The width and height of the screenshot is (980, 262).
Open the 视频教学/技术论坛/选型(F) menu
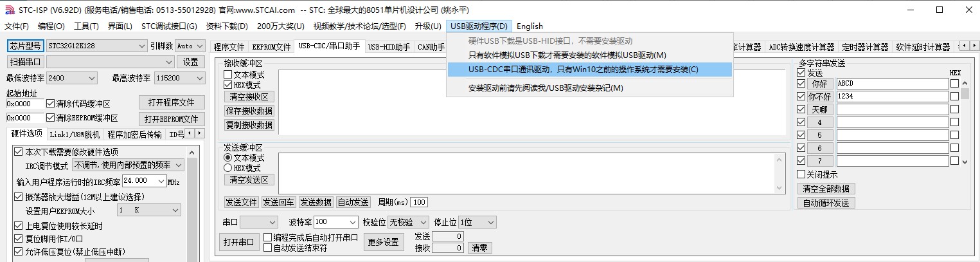tap(360, 26)
